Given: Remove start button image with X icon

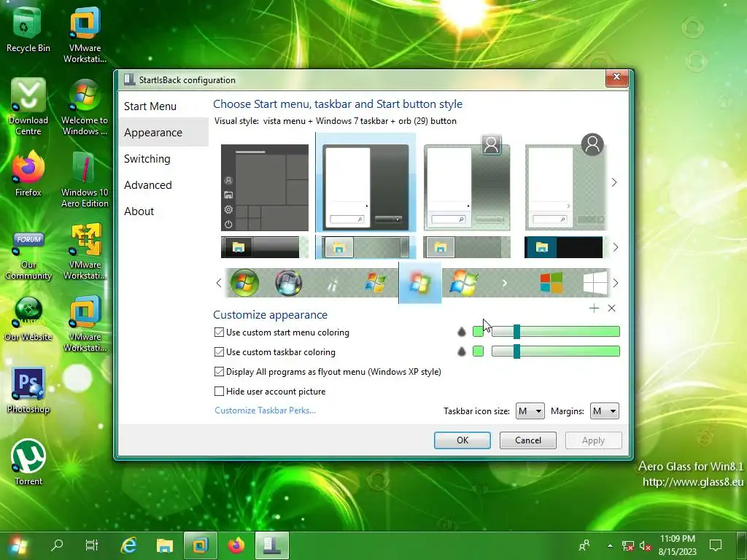Looking at the screenshot, I should coord(612,308).
